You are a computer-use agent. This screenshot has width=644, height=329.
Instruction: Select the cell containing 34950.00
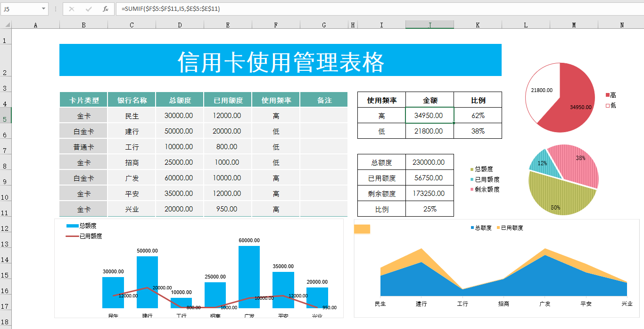429,116
